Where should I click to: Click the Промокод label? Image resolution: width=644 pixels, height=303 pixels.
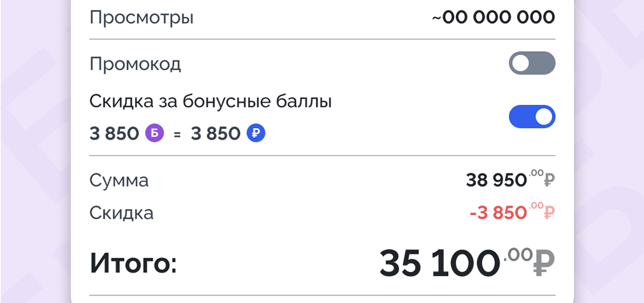click(x=136, y=64)
